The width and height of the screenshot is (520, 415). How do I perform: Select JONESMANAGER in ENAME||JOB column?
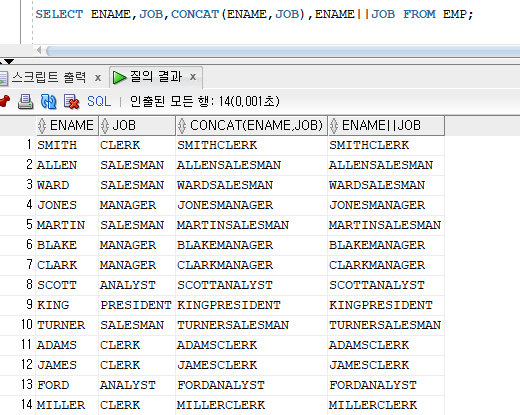[386, 205]
